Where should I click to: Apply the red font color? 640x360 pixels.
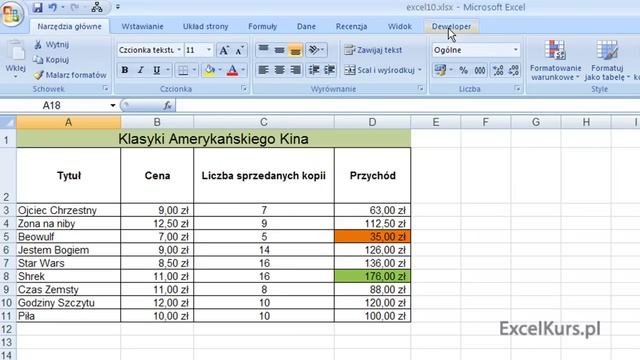click(x=232, y=70)
